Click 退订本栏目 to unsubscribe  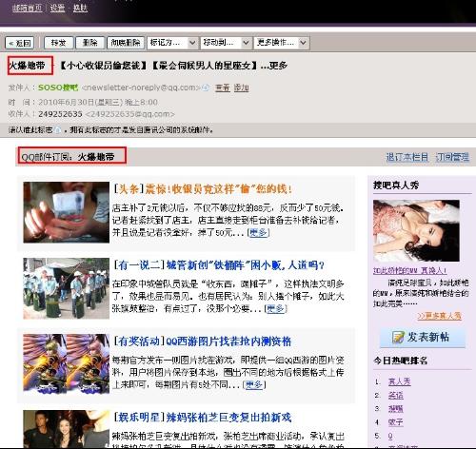click(407, 157)
